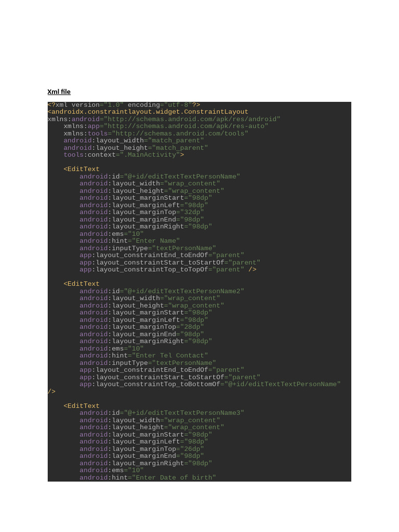This screenshot has width=399, height=532.
Task: Click the xml version declaration line
Action: click(x=124, y=105)
